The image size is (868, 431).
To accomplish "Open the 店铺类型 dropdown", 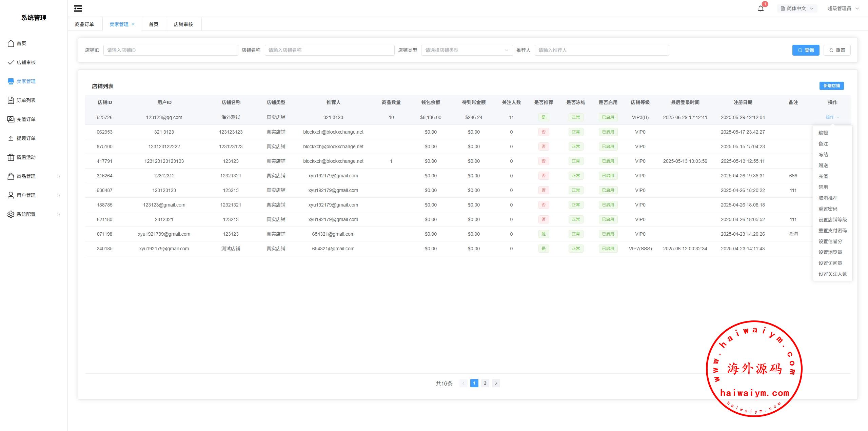I will pos(467,50).
